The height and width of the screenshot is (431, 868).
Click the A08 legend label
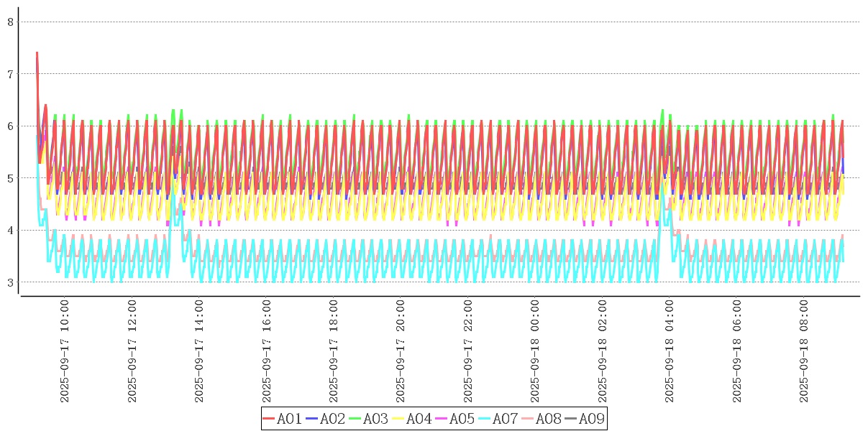[x=548, y=419]
